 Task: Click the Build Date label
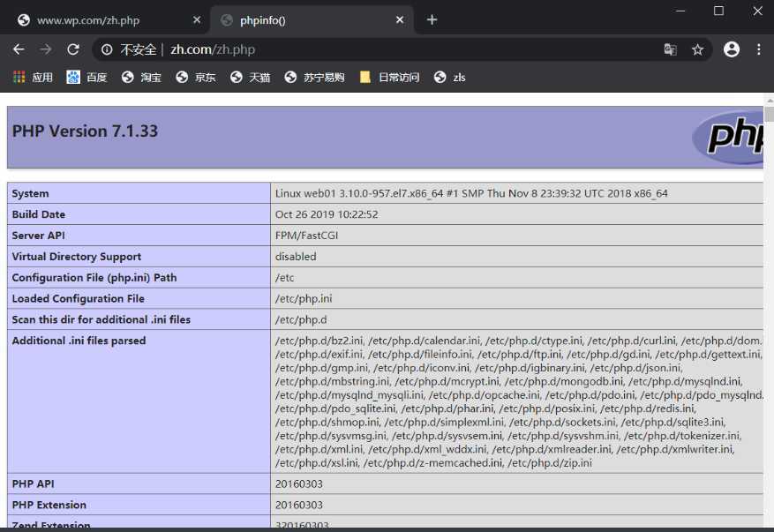coord(39,214)
